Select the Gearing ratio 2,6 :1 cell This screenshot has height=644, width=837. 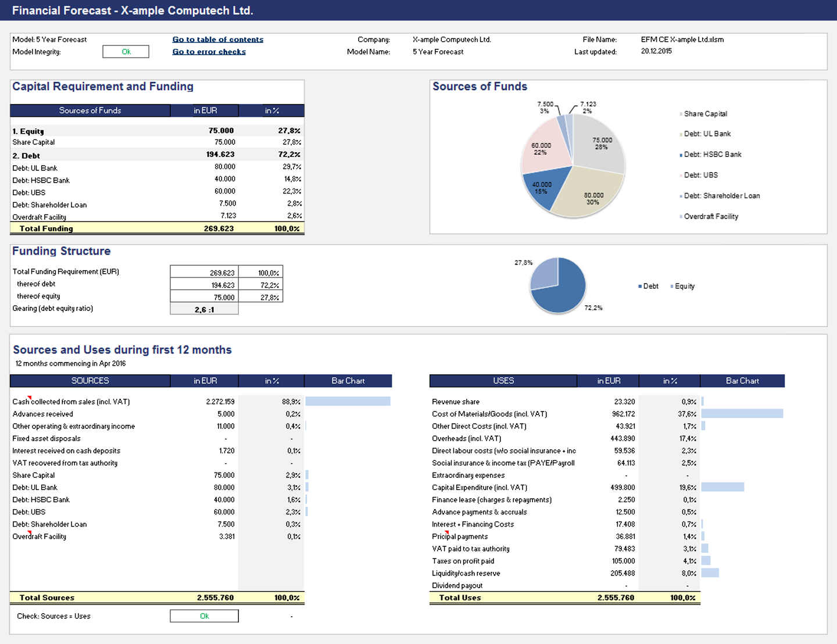tap(204, 309)
